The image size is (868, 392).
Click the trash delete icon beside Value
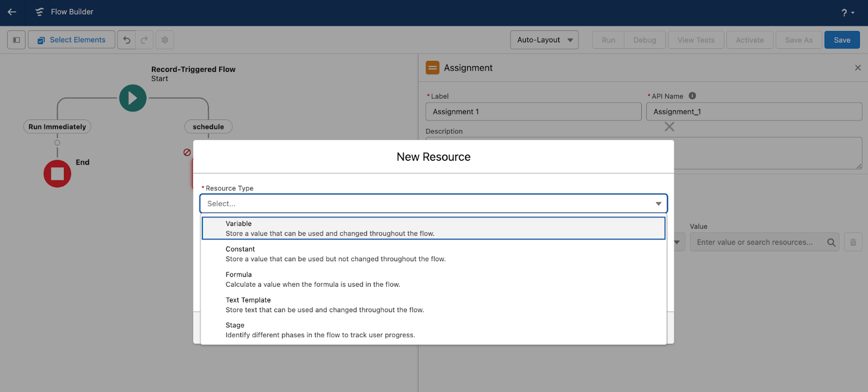(853, 242)
